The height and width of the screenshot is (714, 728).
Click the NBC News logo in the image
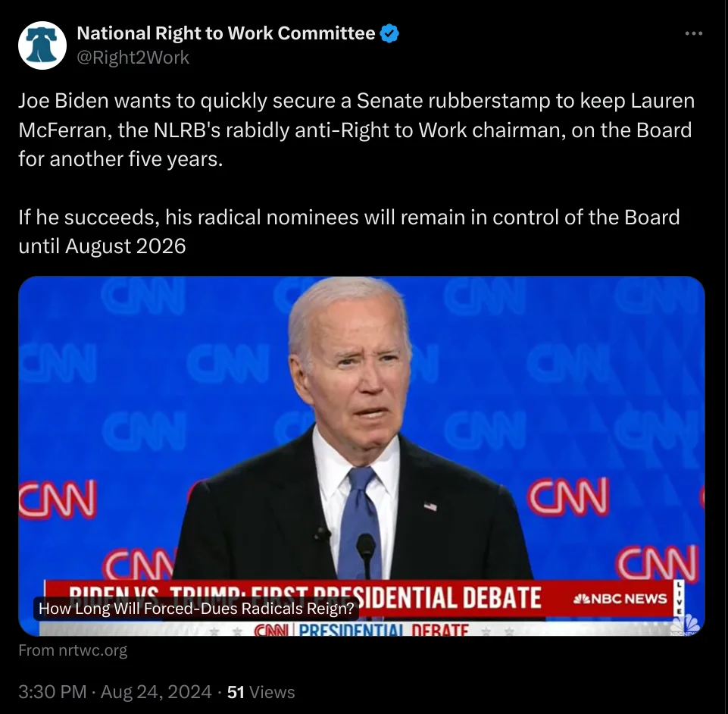[x=620, y=599]
